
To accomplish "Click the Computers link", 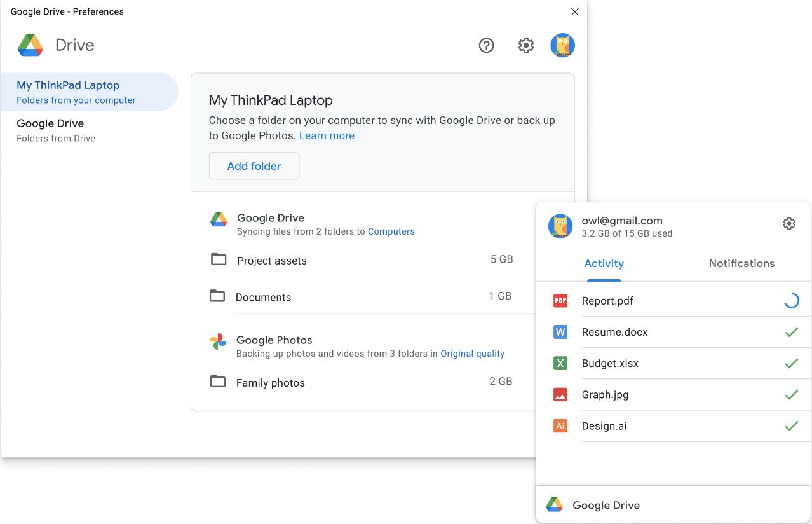I will [x=391, y=231].
